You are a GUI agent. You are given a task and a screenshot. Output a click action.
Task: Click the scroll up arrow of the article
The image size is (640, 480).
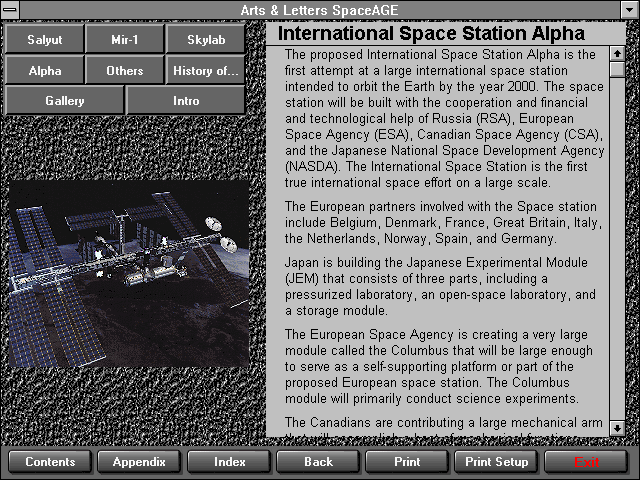[617, 53]
